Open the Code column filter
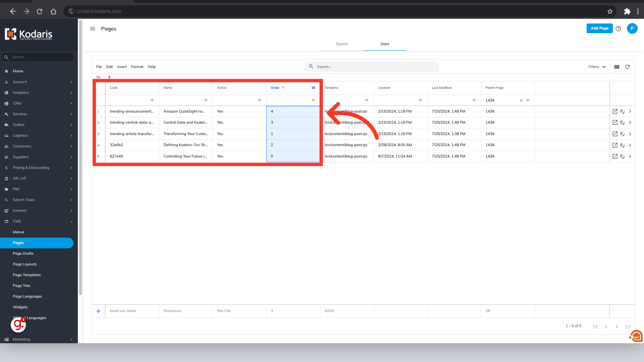The image size is (644, 362). tap(152, 101)
